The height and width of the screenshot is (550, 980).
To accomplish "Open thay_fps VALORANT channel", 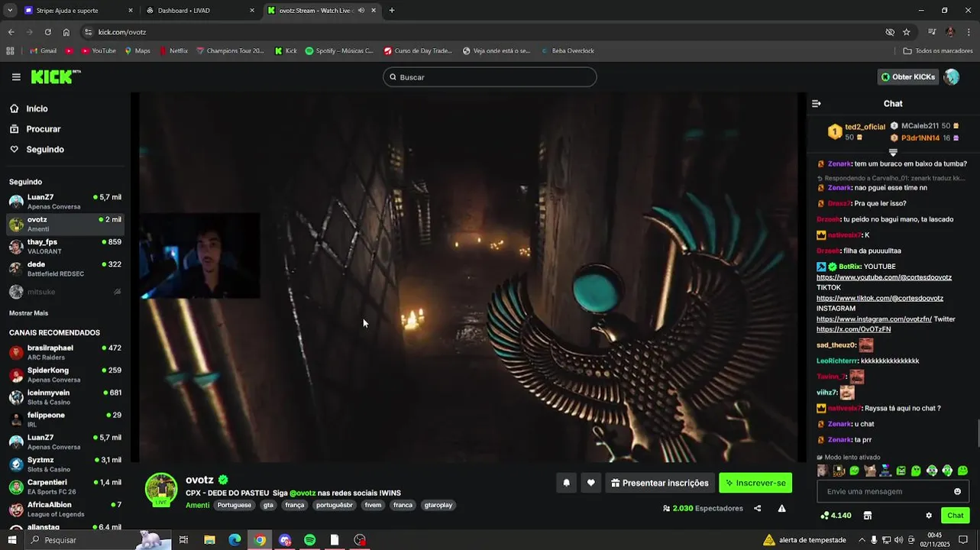I will tap(65, 247).
